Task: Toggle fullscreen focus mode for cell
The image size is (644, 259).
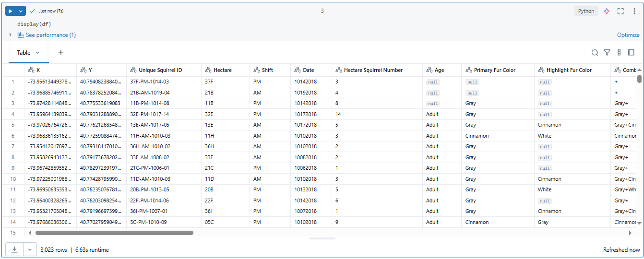Action: click(620, 11)
